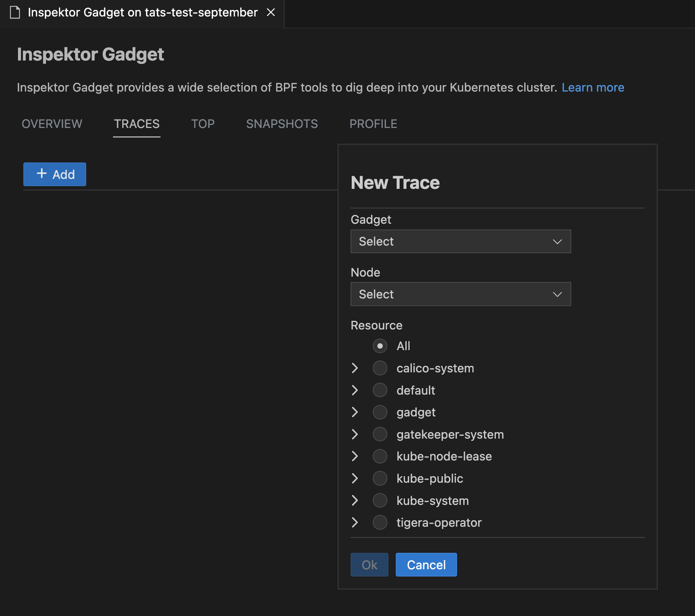Image resolution: width=695 pixels, height=616 pixels.
Task: Expand the default namespace chevron
Action: click(355, 390)
